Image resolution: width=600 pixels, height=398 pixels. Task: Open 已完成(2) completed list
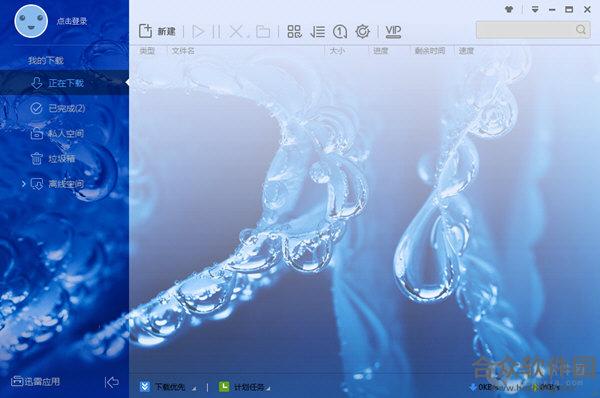pos(64,108)
